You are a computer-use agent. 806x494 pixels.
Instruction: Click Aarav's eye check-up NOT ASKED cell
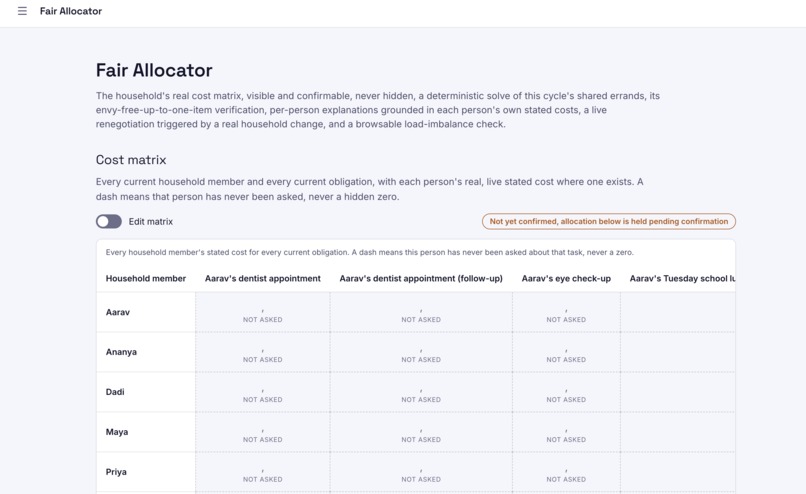click(566, 312)
